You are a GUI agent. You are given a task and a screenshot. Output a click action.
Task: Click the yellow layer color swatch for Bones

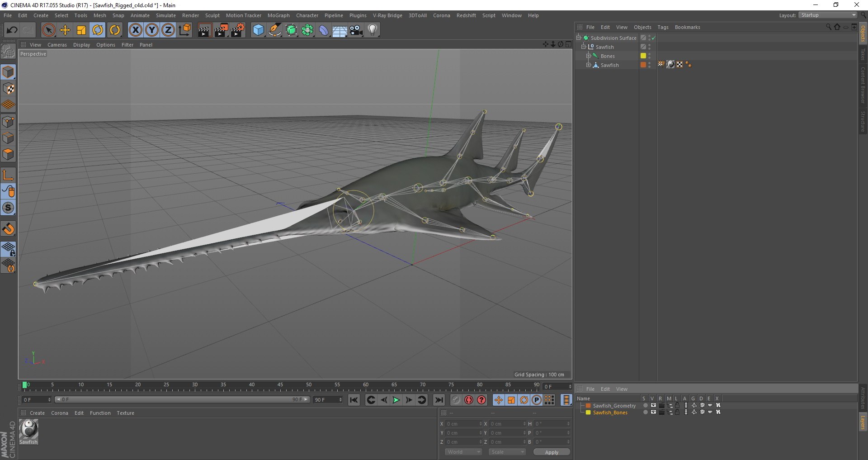pyautogui.click(x=643, y=56)
